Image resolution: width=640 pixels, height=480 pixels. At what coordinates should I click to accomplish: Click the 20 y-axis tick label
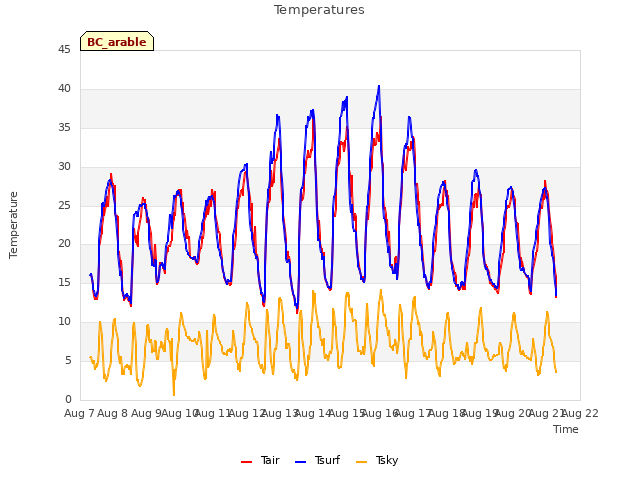coord(64,244)
